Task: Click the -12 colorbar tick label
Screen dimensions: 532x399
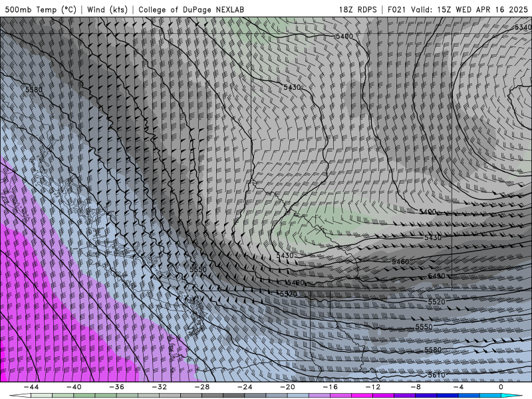Action: pos(373,387)
